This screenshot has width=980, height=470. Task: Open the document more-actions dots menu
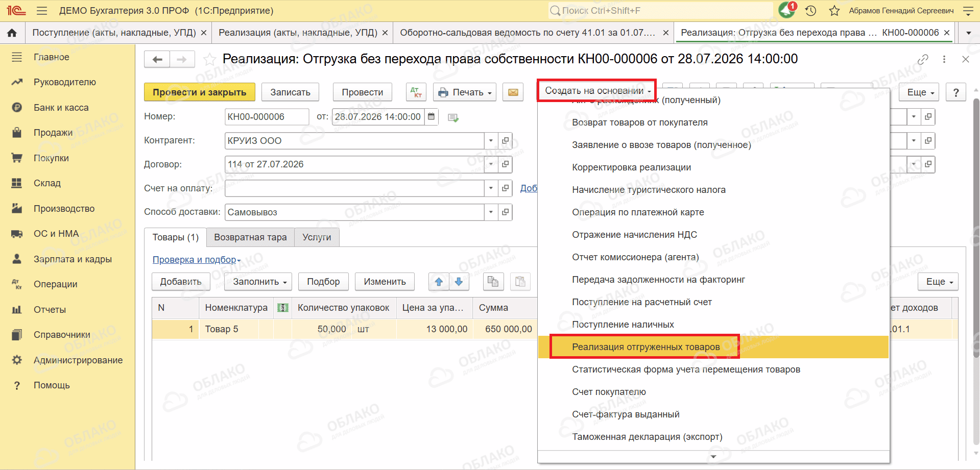pyautogui.click(x=944, y=60)
